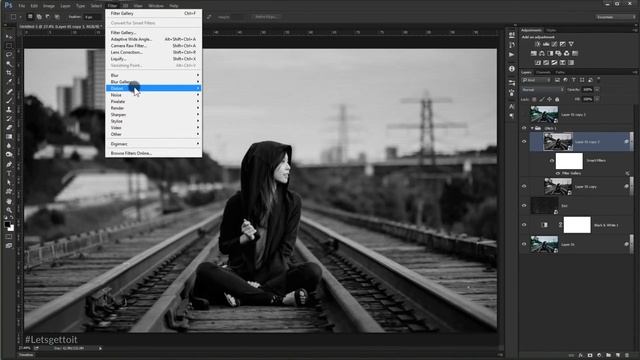Select the Spot Healing Brush tool
The image size is (640, 360).
(x=9, y=91)
